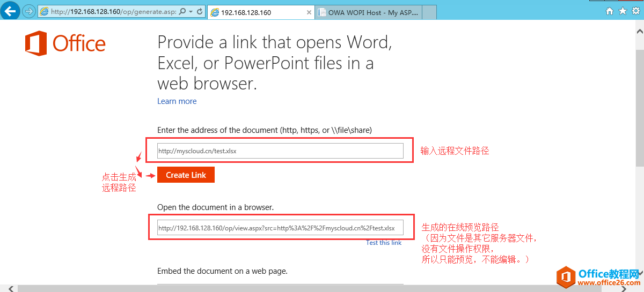
Task: Close the 192.168.128.160 tab
Action: point(309,12)
